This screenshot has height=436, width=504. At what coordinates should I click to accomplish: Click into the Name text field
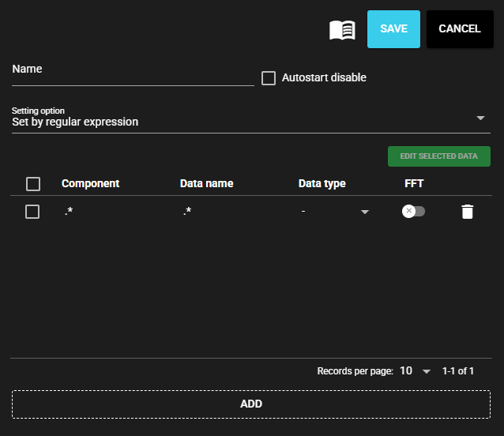pyautogui.click(x=132, y=74)
